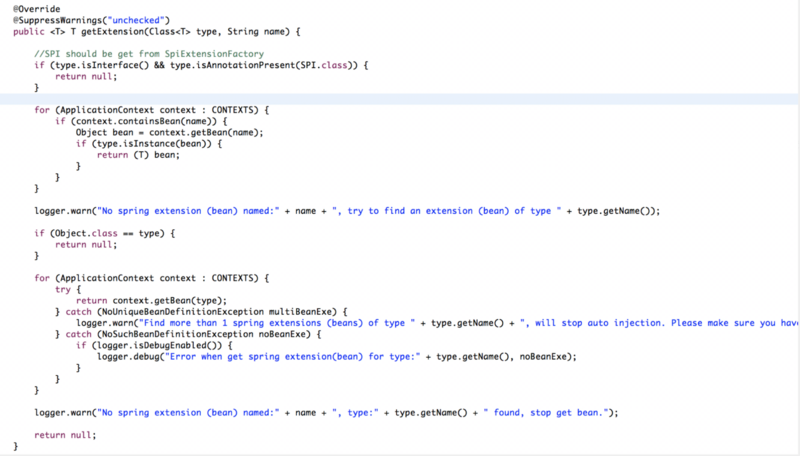Click return (T) bean statement
The height and width of the screenshot is (456, 800).
(x=139, y=155)
